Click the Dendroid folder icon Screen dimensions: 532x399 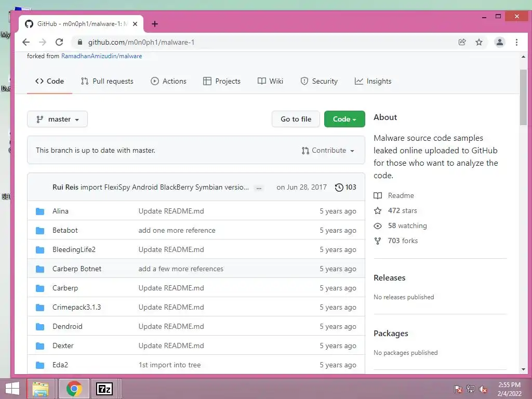click(40, 326)
